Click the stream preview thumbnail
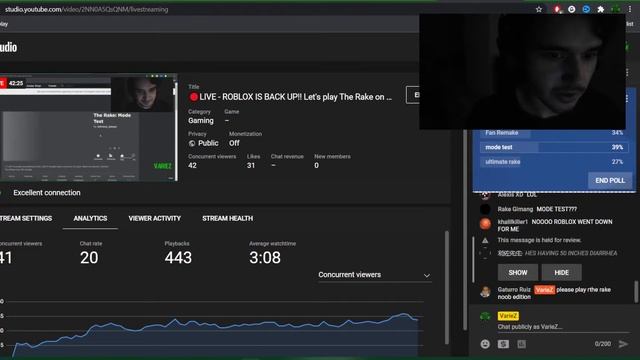 pyautogui.click(x=89, y=127)
